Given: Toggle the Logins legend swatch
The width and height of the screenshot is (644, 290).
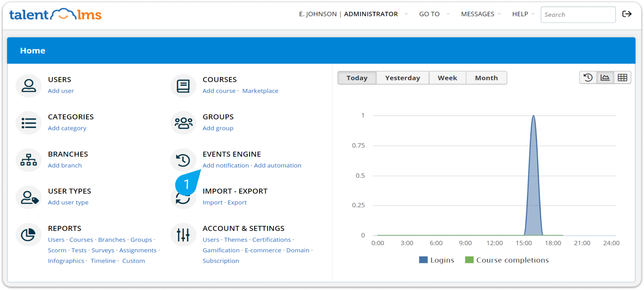Looking at the screenshot, I should point(423,260).
